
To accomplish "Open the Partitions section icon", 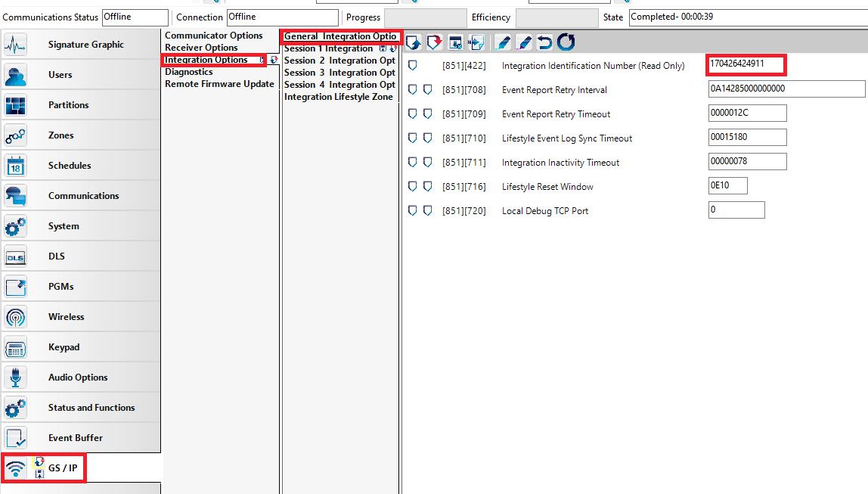I will pos(15,105).
